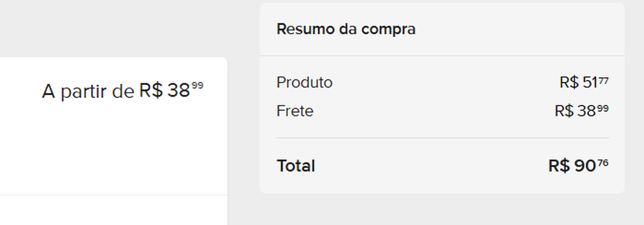
Task: Click the Frete amount R$ 38 in summary
Action: coord(575,111)
